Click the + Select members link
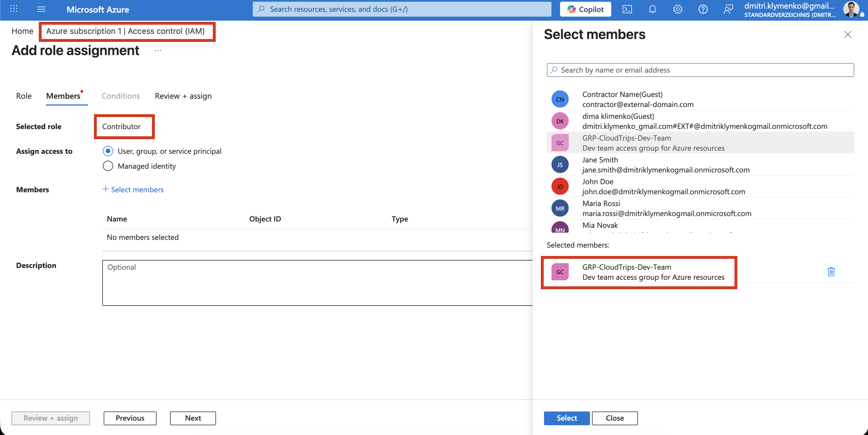The width and height of the screenshot is (868, 435). click(x=133, y=190)
